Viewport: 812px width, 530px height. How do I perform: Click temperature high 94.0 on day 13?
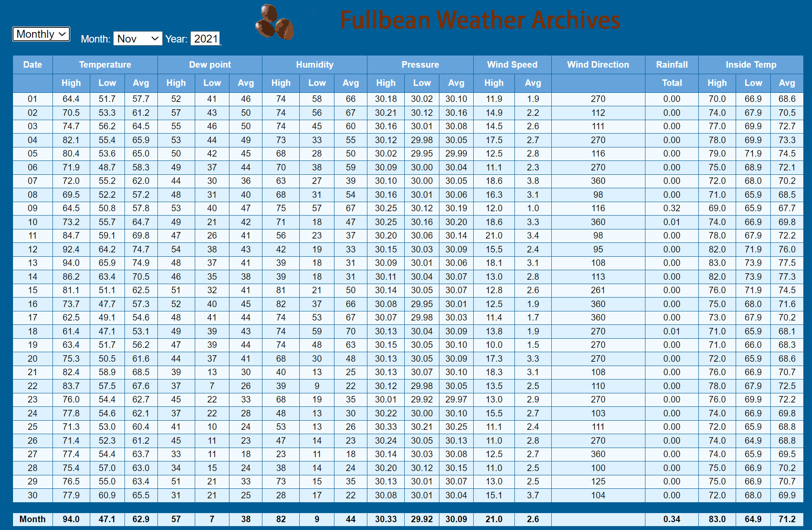71,263
